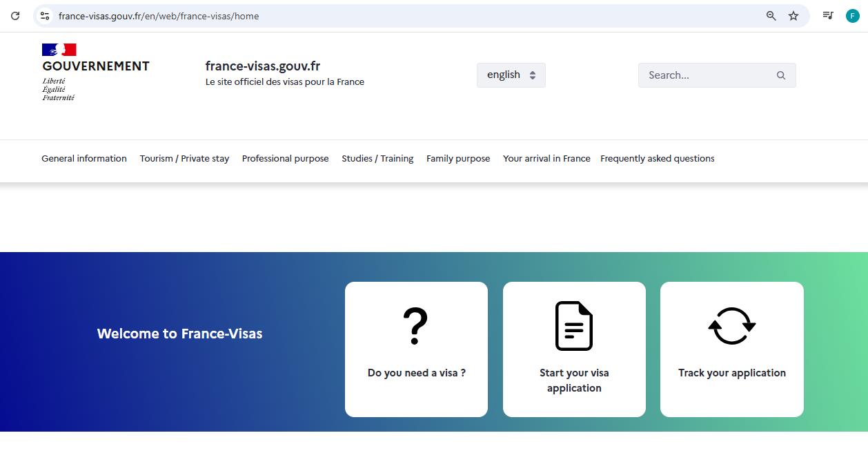Click the magnifier icon to run a search
This screenshot has height=471, width=868.
click(x=780, y=75)
